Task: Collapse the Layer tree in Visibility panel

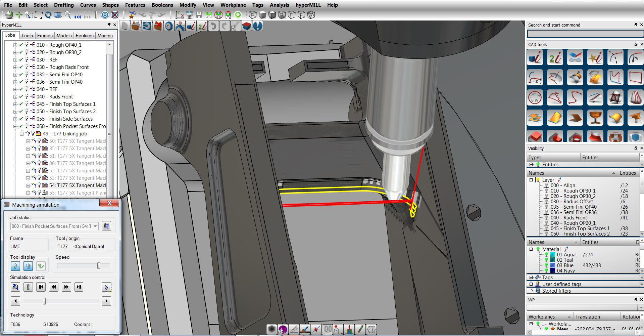Action: pos(531,180)
